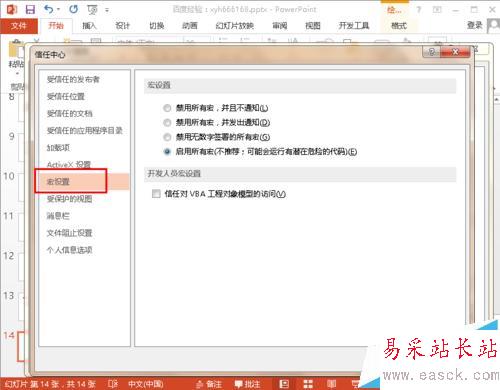This screenshot has height=390, width=500.
Task: Check 信任对 VBA 工程对象模型的访问 checkbox
Action: [156, 194]
